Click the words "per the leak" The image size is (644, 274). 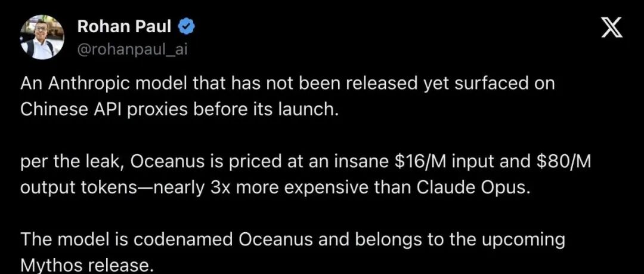click(72, 162)
